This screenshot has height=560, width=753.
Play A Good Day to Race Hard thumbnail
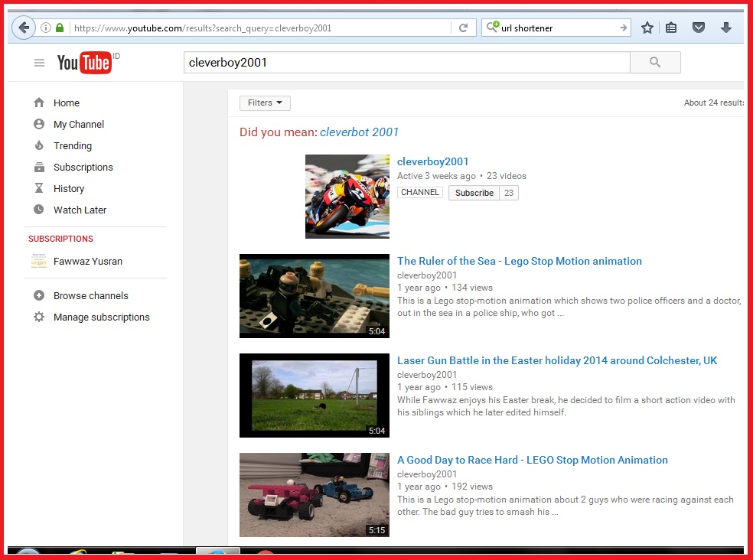click(x=314, y=495)
